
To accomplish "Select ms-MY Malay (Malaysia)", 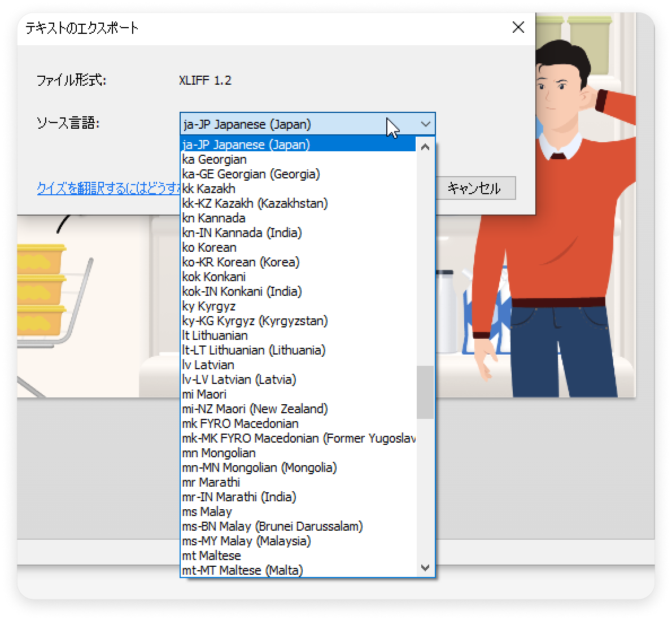I will [298, 541].
